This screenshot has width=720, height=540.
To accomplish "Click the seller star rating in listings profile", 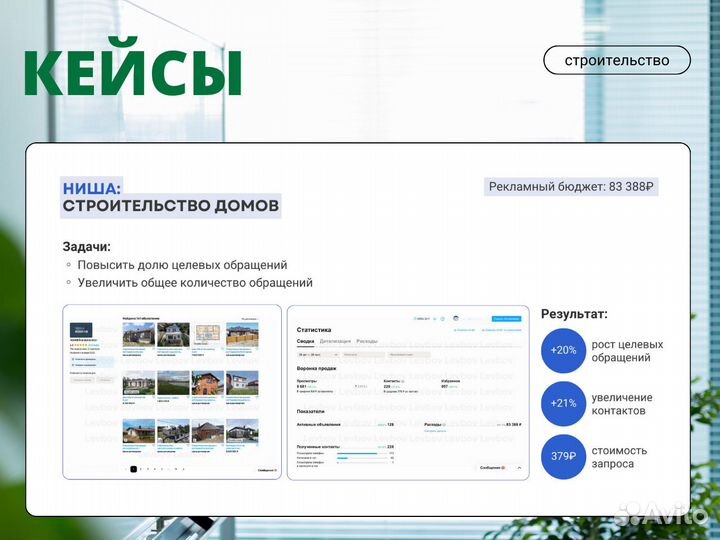I will tap(81, 345).
